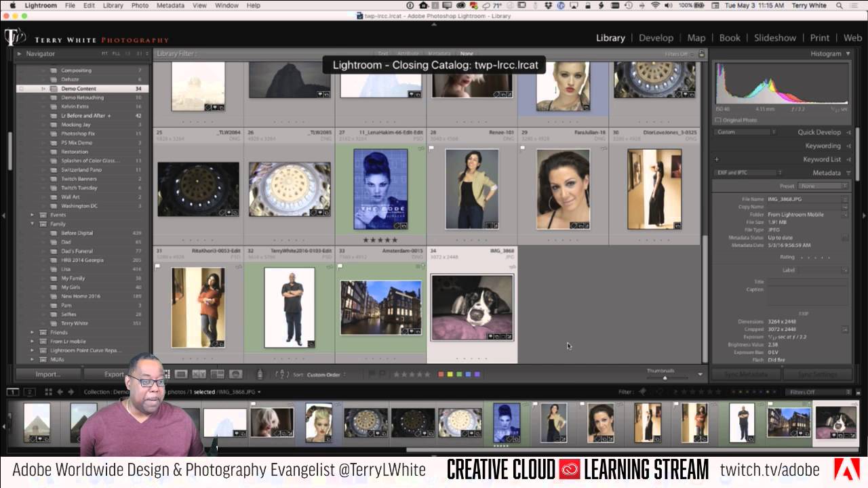Click Go to Folder arrow in Metadata
Viewport: 868px width, 488px height.
pos(844,214)
